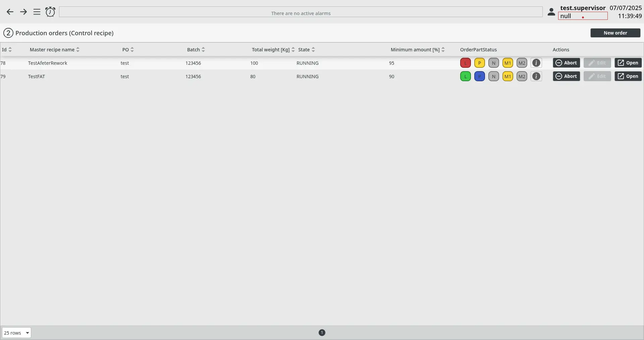Click grey M2 status badge for order 78
This screenshot has height=340, width=644.
522,63
